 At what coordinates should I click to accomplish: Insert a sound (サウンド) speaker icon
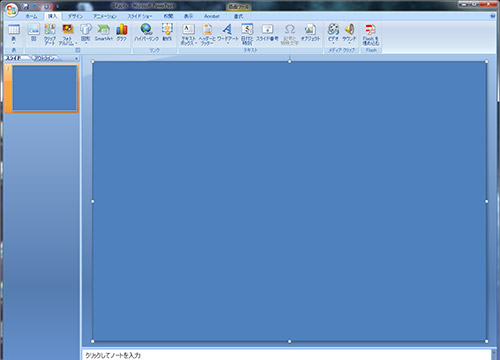[349, 34]
